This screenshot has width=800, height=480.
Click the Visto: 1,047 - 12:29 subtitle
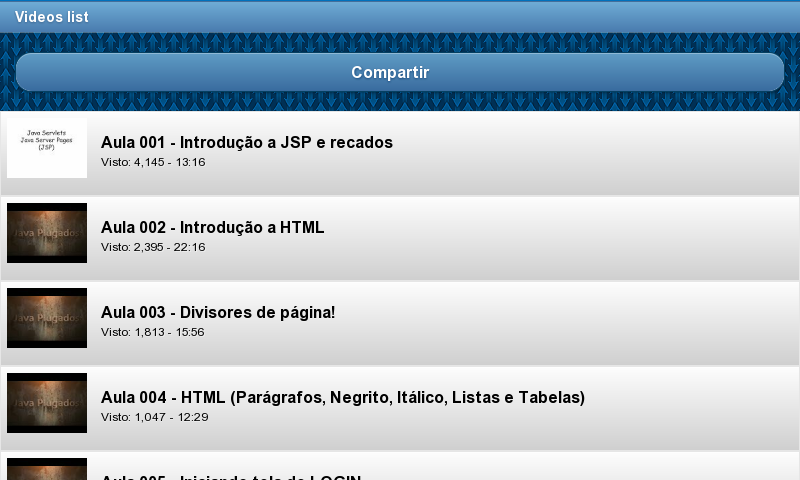(155, 417)
